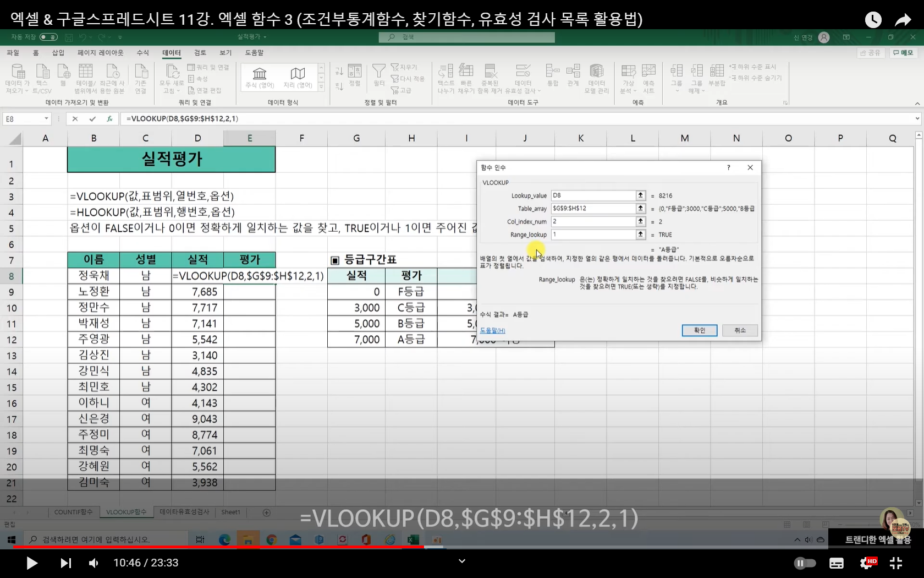Click the formula bar enter checkmark icon
The image size is (924, 578).
click(x=92, y=118)
